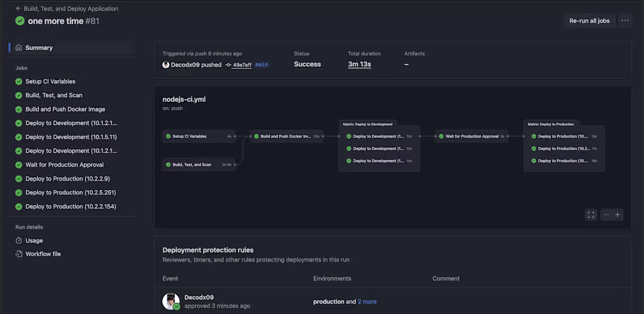Click the commit icon before 49e7aff
This screenshot has width=644, height=314.
[228, 65]
